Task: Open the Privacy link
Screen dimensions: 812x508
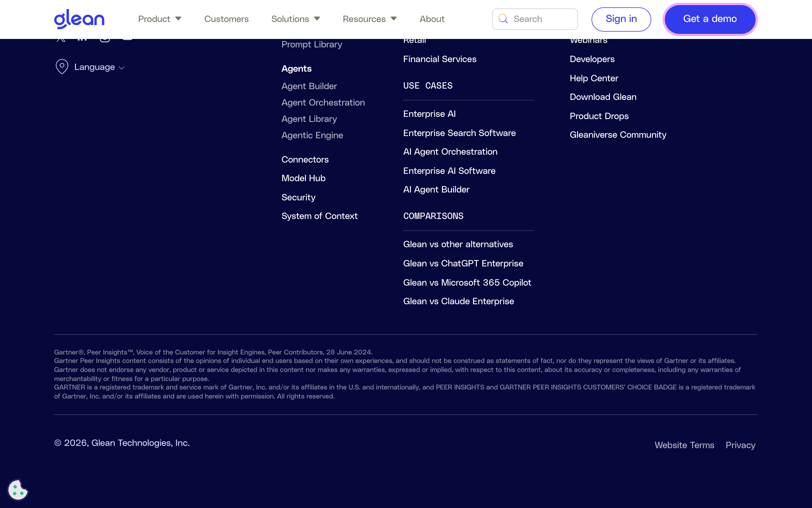Action: 740,445
